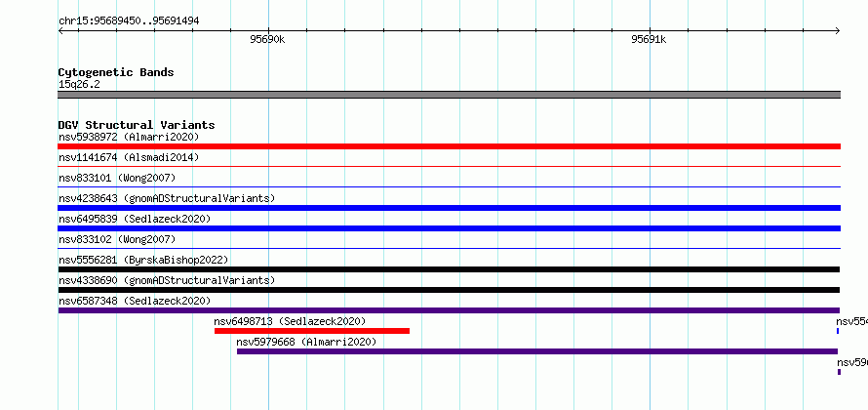The image size is (868, 410).
Task: Open nsv1141674 (Alsmadi2014) variant label
Action: tap(129, 157)
